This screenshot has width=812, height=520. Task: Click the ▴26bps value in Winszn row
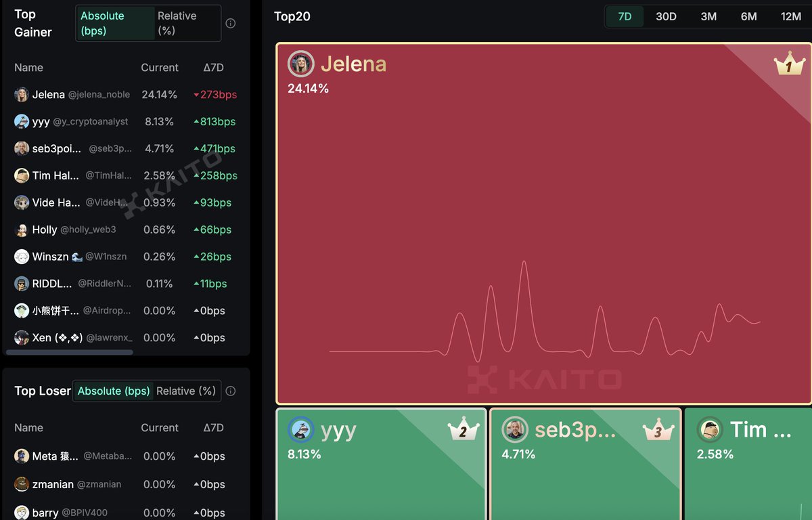click(x=212, y=257)
